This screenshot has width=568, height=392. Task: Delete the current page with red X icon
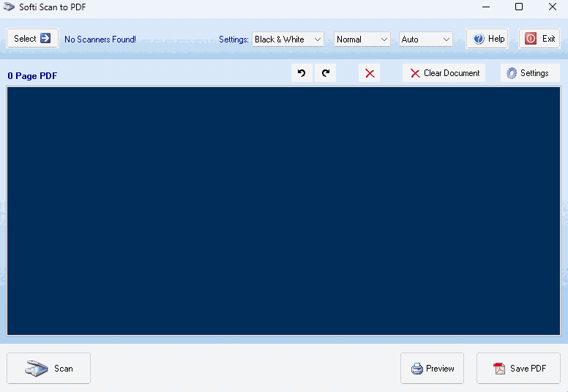click(x=370, y=73)
